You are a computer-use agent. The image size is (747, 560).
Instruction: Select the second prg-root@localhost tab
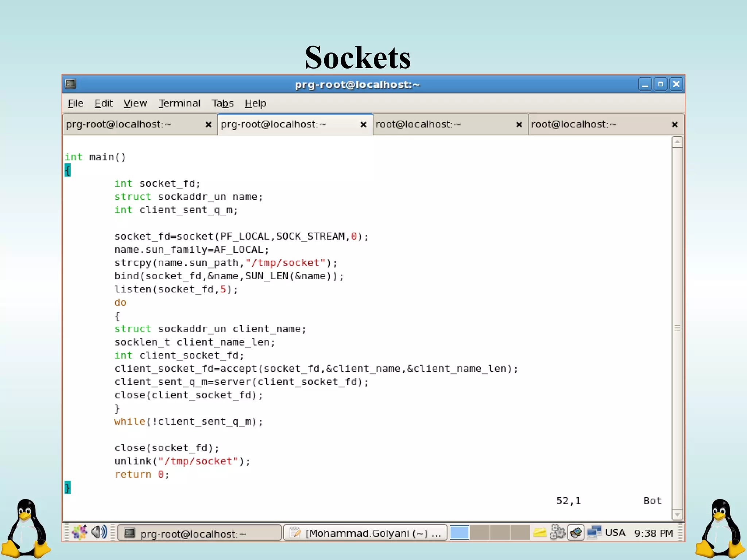295,125
